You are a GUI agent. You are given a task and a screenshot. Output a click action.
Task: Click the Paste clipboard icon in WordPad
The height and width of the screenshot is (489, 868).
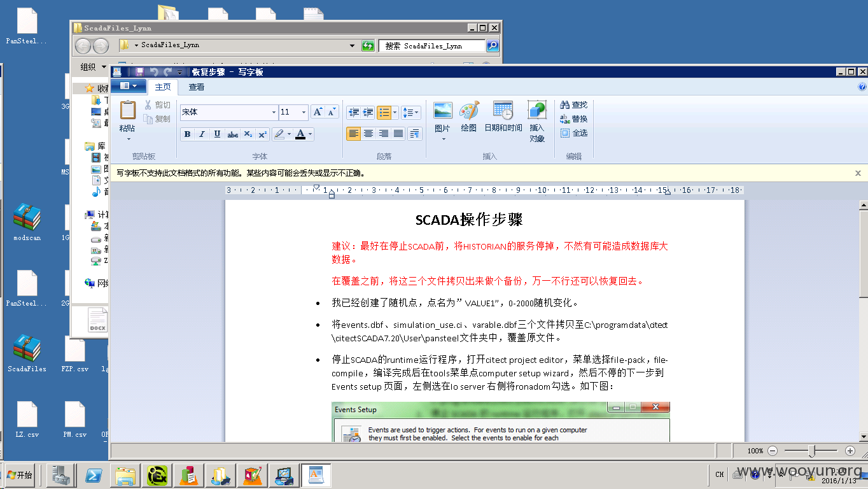click(x=127, y=110)
